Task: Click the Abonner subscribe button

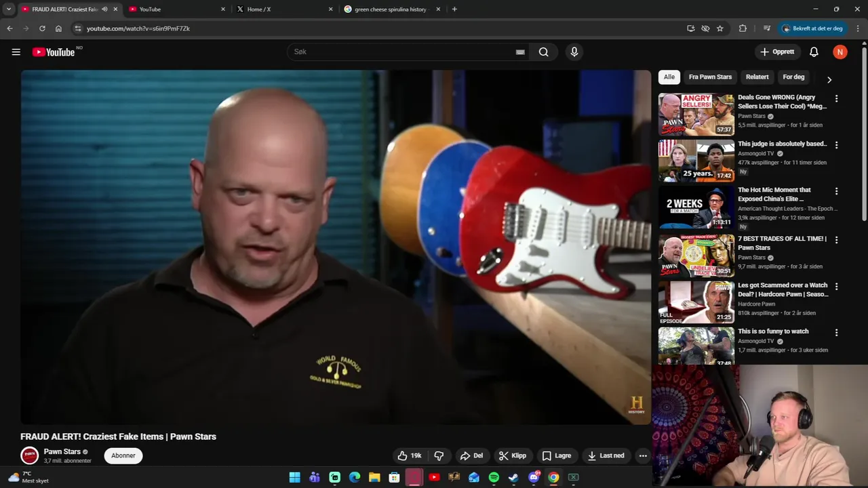Action: point(123,455)
